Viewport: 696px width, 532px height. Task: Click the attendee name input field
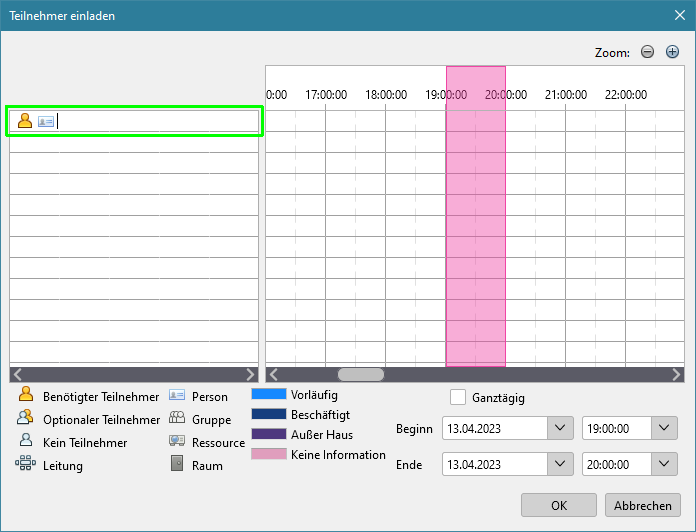[155, 121]
